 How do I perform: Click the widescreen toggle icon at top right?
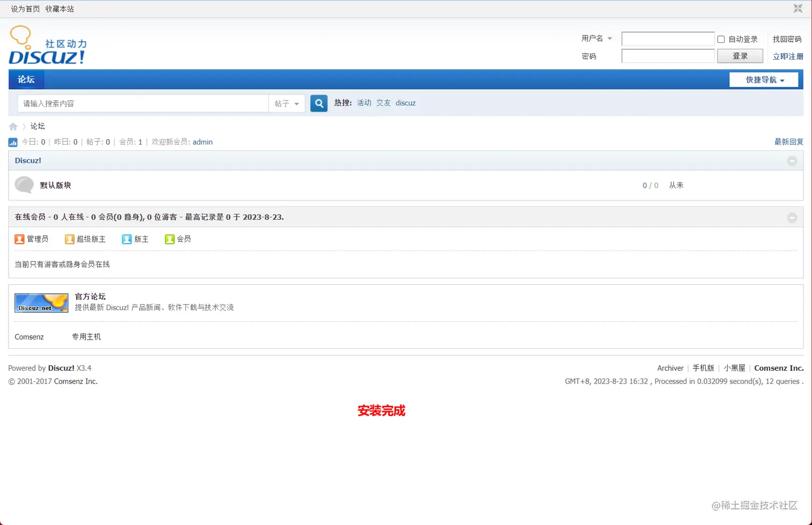tap(798, 8)
